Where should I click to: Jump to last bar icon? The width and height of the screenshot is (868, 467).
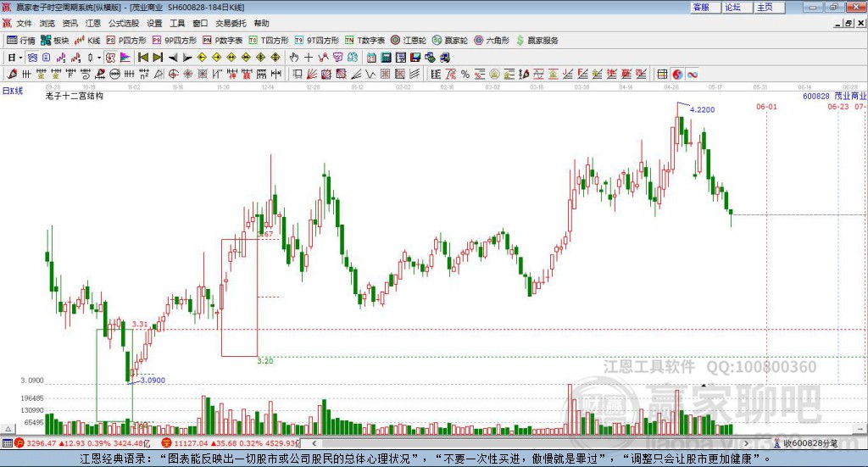pyautogui.click(x=158, y=58)
